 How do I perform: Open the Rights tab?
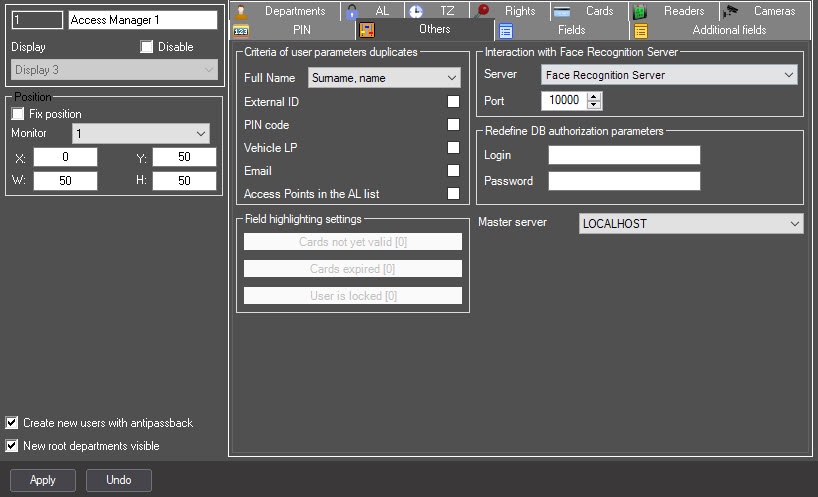tap(510, 11)
